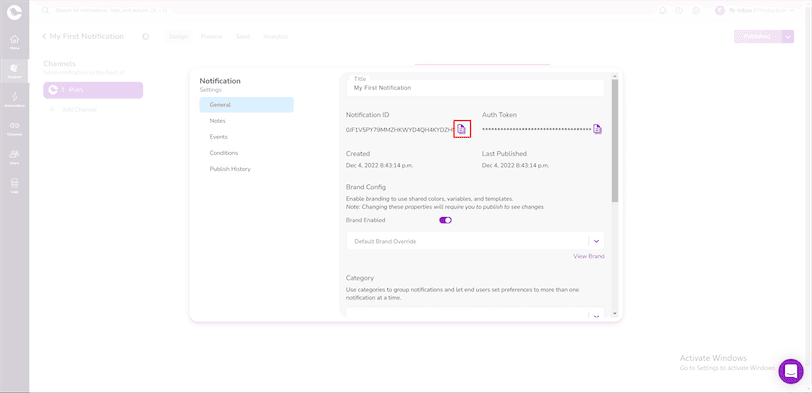Open Channels from the left sidebar
The height and width of the screenshot is (393, 812).
[x=14, y=128]
